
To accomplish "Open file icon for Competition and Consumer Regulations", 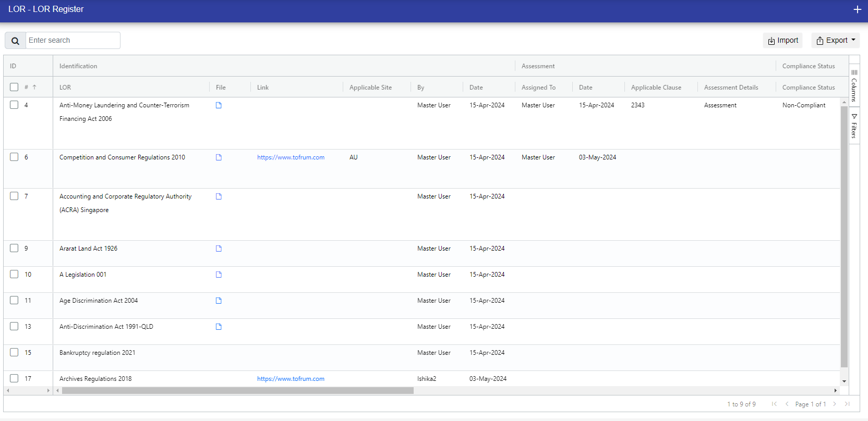I will tap(219, 157).
